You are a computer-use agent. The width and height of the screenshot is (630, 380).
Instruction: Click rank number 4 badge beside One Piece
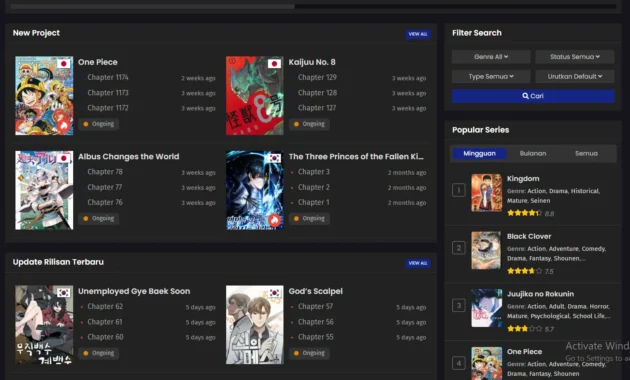click(458, 364)
